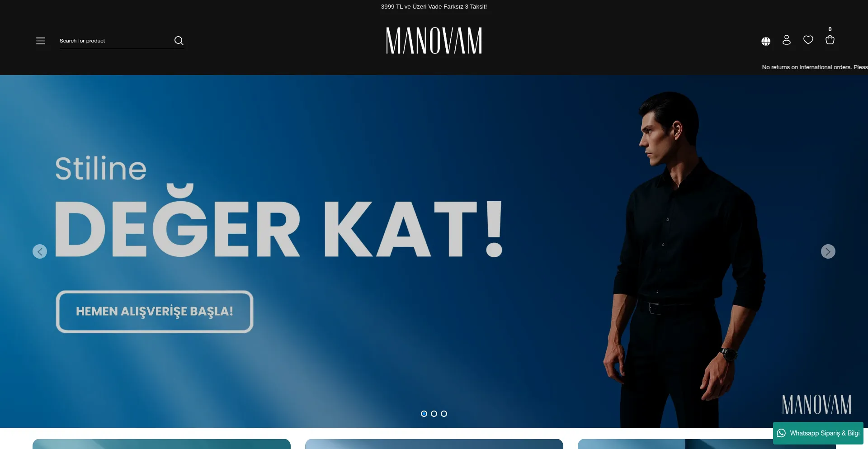Click the MANOVAM header logo

pyautogui.click(x=434, y=41)
